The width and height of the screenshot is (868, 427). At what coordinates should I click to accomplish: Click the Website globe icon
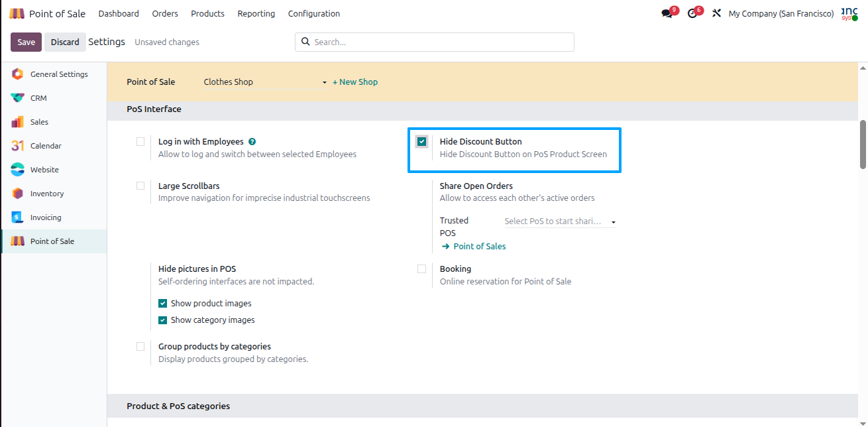(x=18, y=170)
